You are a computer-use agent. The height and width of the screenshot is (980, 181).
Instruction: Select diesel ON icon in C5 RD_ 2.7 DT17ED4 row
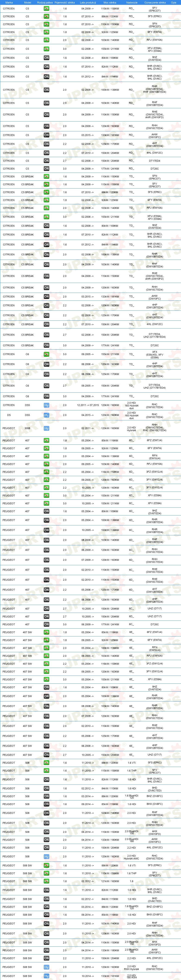pyautogui.click(x=46, y=161)
